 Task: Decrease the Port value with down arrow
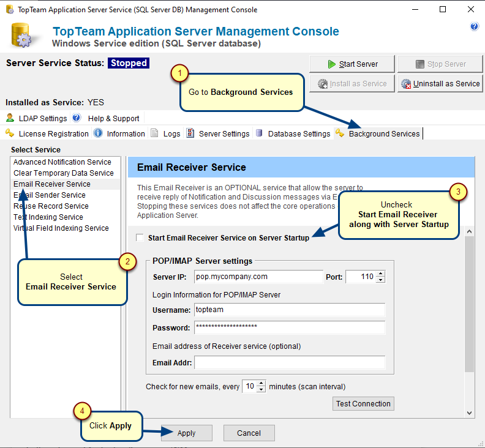pos(381,280)
